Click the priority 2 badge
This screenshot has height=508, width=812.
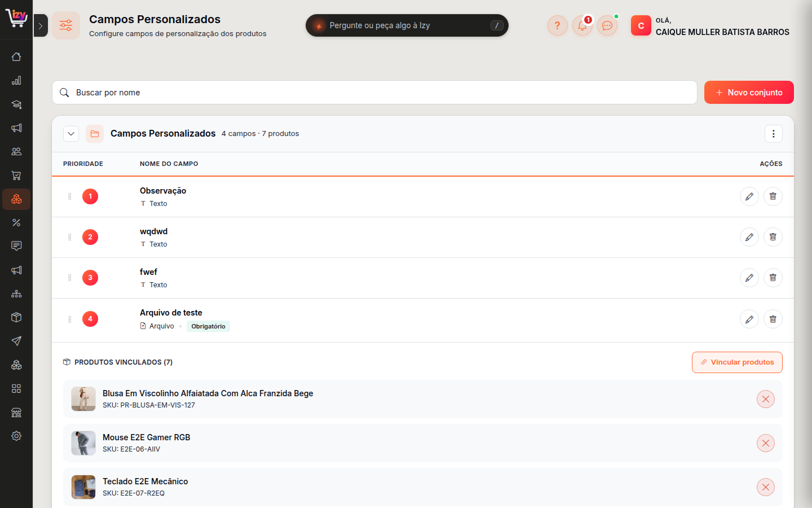click(90, 237)
